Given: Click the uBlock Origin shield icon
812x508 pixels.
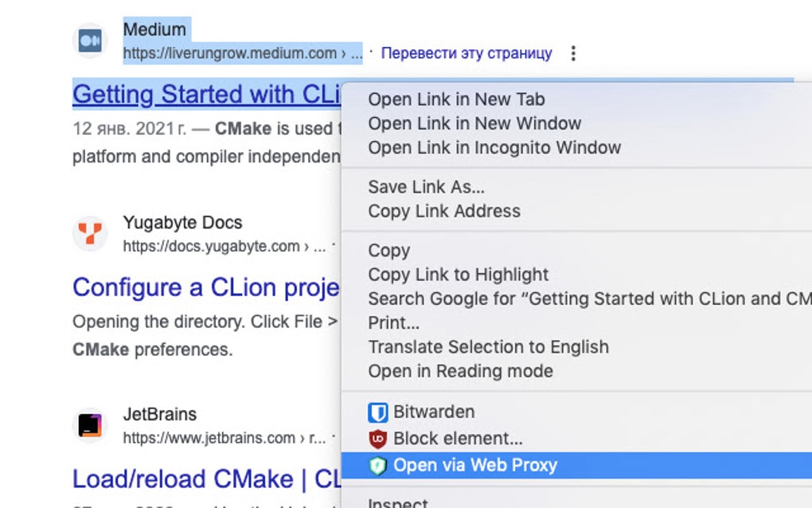Looking at the screenshot, I should [378, 439].
